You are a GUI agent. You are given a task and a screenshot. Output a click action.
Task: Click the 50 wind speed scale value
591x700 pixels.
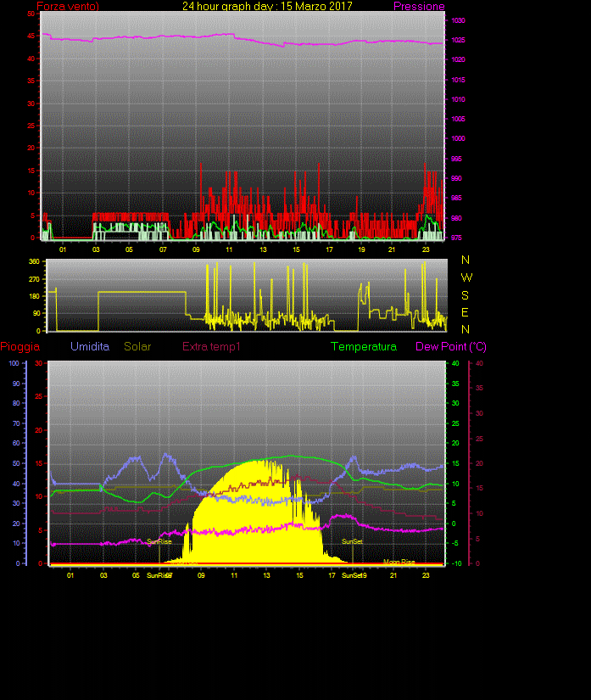click(31, 14)
